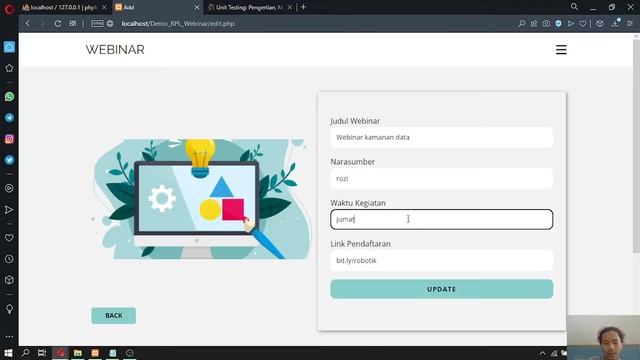
Task: Open the Windows Start menu
Action: [8, 353]
